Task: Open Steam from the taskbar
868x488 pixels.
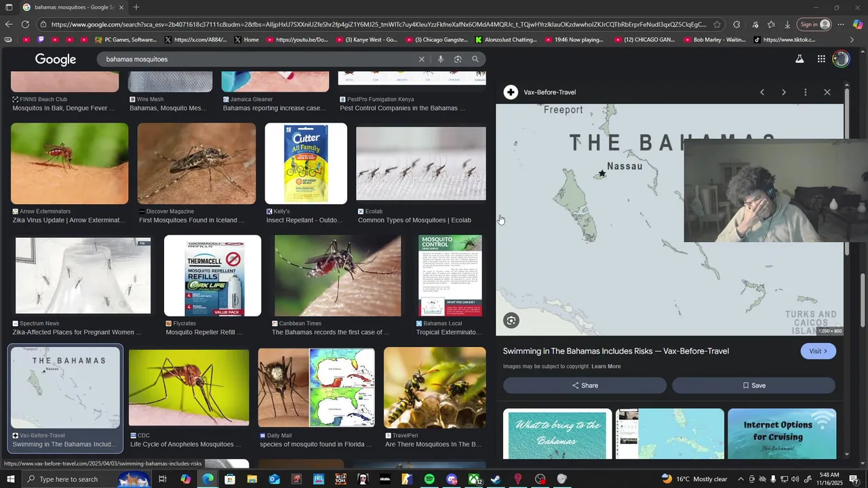Action: tap(496, 479)
